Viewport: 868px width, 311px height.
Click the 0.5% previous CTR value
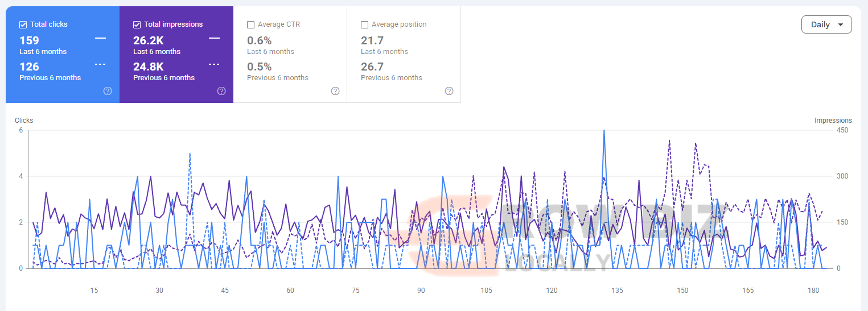(260, 67)
